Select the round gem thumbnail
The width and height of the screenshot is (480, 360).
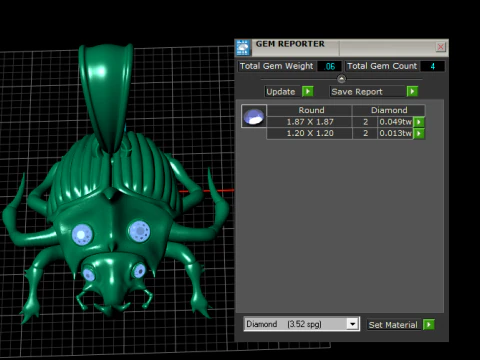254,116
